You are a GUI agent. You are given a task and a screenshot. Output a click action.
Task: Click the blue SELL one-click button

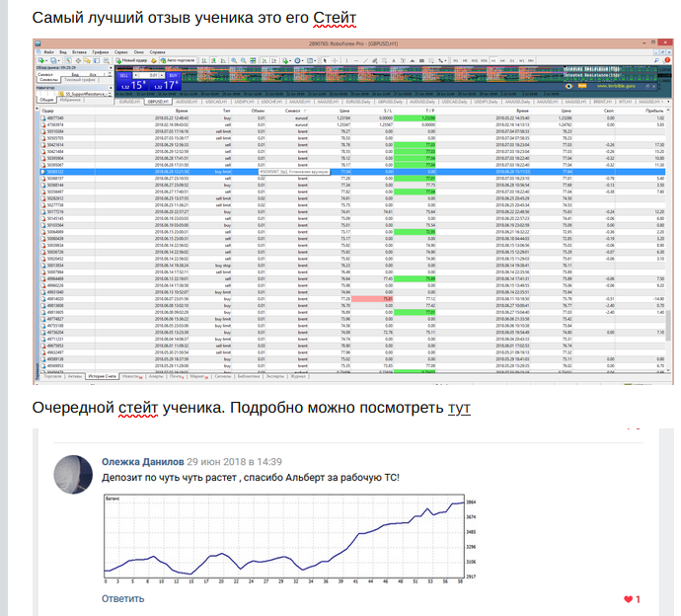click(123, 75)
